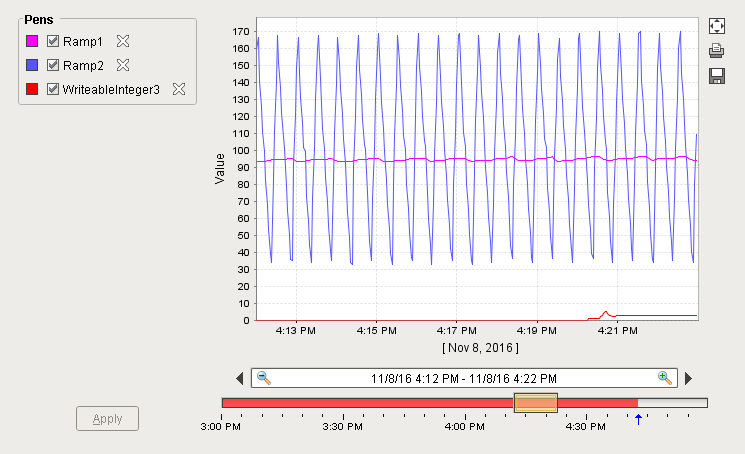This screenshot has width=745, height=454.
Task: Click the Ramp2 pen label
Action: 83,66
